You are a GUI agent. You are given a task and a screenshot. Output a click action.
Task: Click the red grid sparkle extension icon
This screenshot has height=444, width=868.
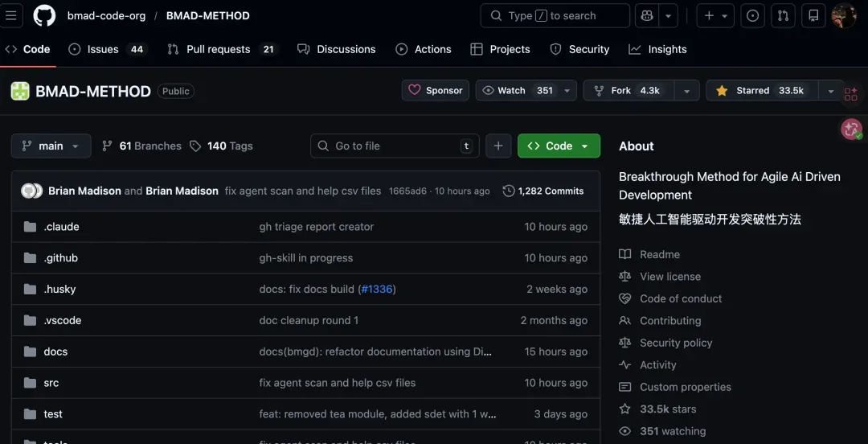(851, 95)
